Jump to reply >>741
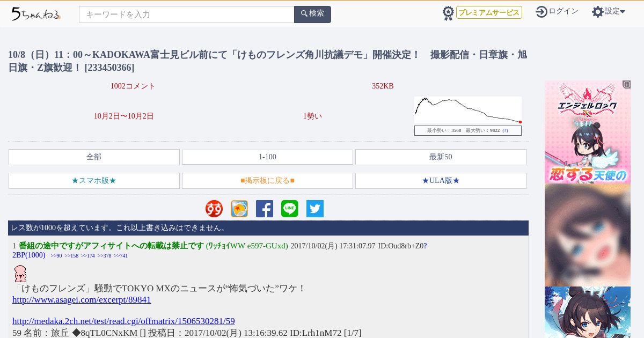 tap(121, 256)
